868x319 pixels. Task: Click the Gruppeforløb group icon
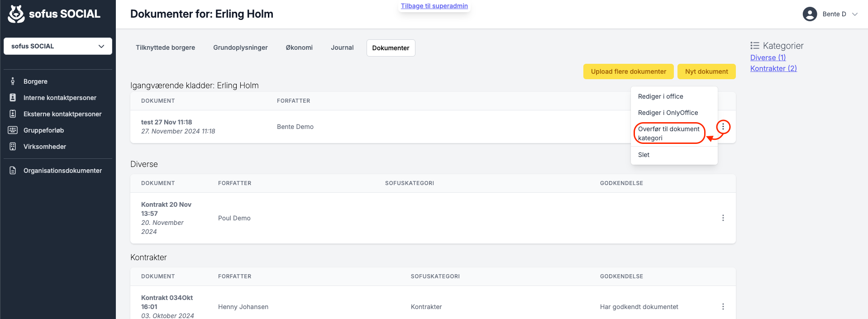13,130
